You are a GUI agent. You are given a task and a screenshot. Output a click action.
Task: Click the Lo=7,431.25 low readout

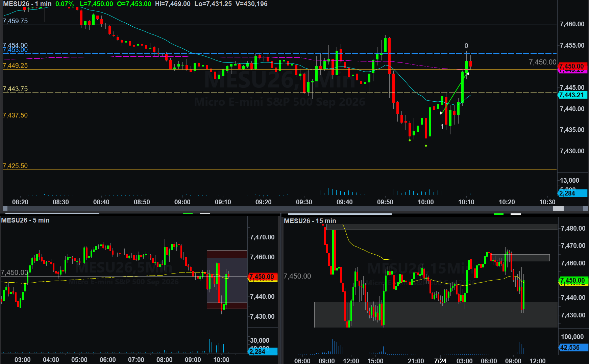tap(213, 4)
